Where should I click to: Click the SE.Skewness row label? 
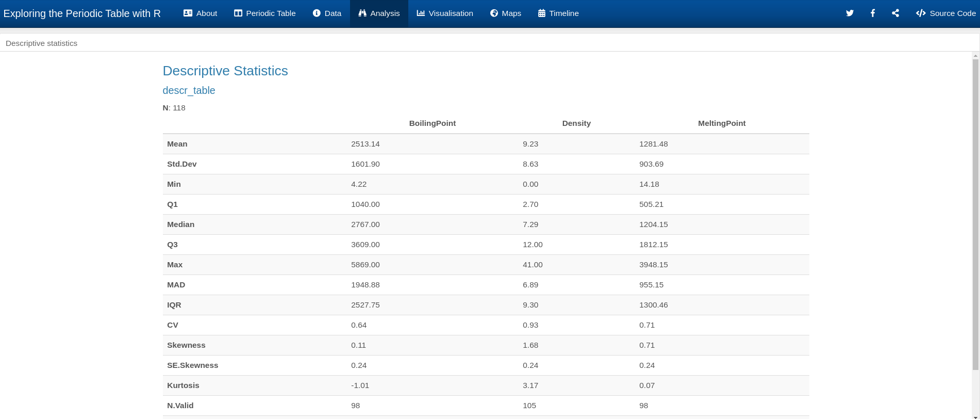pyautogui.click(x=193, y=365)
